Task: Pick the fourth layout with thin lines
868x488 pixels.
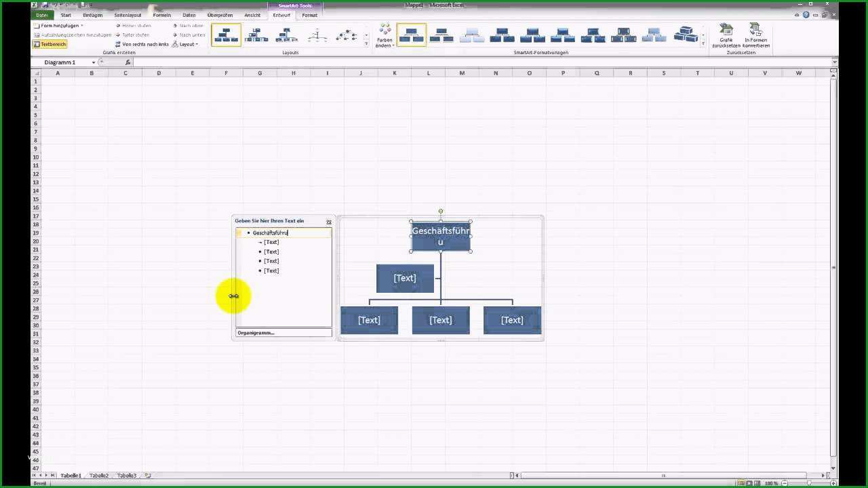Action: pyautogui.click(x=317, y=35)
